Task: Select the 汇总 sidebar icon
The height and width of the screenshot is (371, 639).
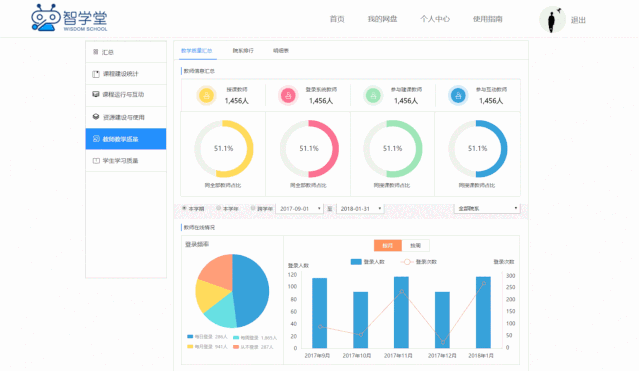Action: (96, 52)
